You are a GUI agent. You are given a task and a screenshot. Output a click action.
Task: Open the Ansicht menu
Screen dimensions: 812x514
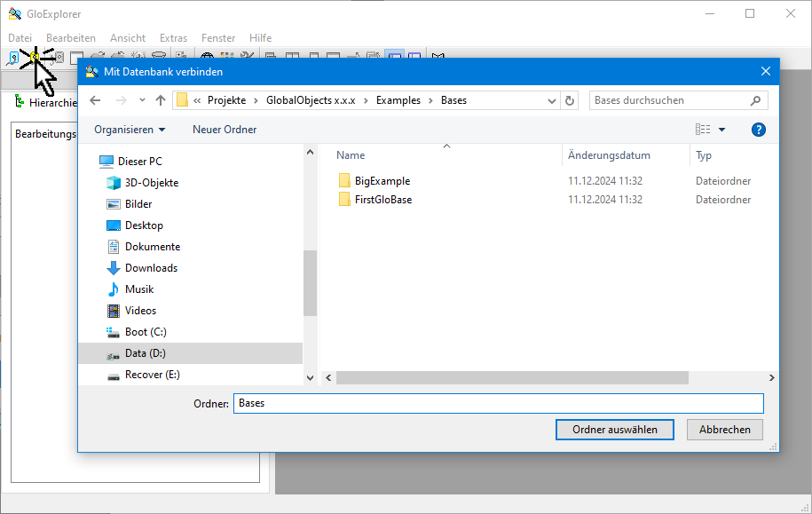128,38
